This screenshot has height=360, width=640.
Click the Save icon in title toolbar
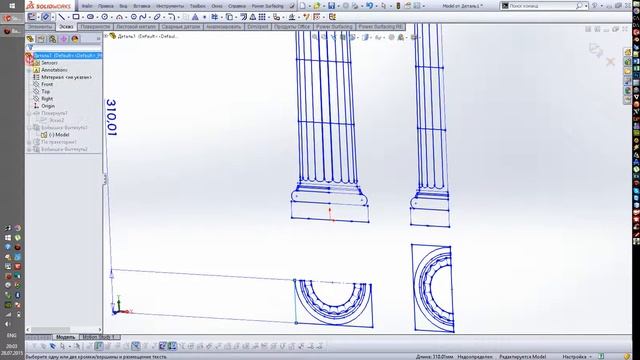click(x=331, y=6)
